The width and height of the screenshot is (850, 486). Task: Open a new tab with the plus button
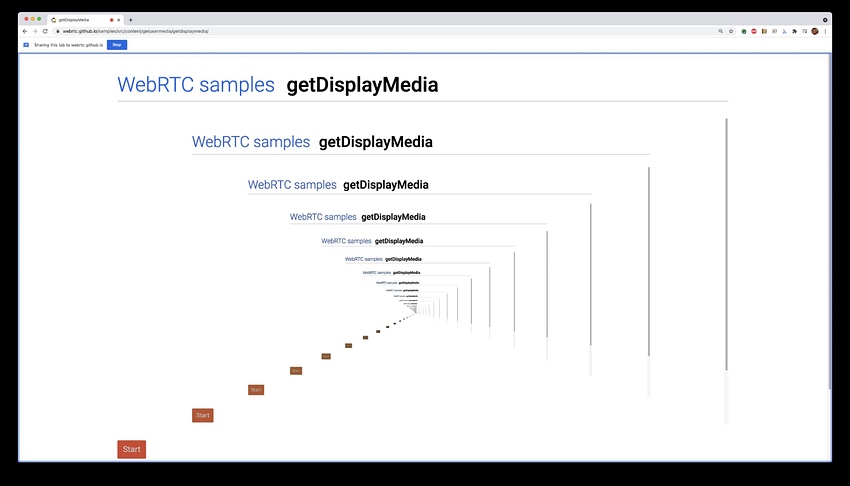[131, 20]
